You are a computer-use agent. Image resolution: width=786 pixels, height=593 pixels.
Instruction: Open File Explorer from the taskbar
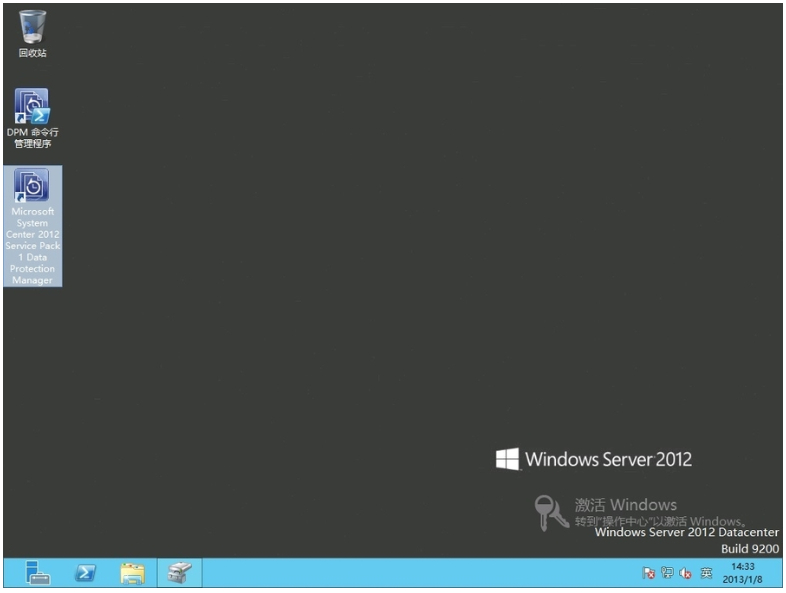coord(132,573)
